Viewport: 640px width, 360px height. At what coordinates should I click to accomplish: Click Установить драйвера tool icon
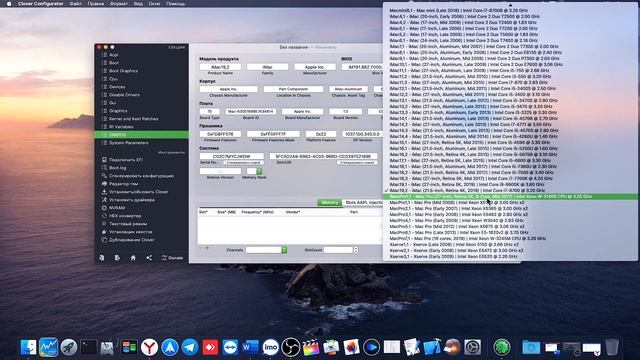point(104,200)
